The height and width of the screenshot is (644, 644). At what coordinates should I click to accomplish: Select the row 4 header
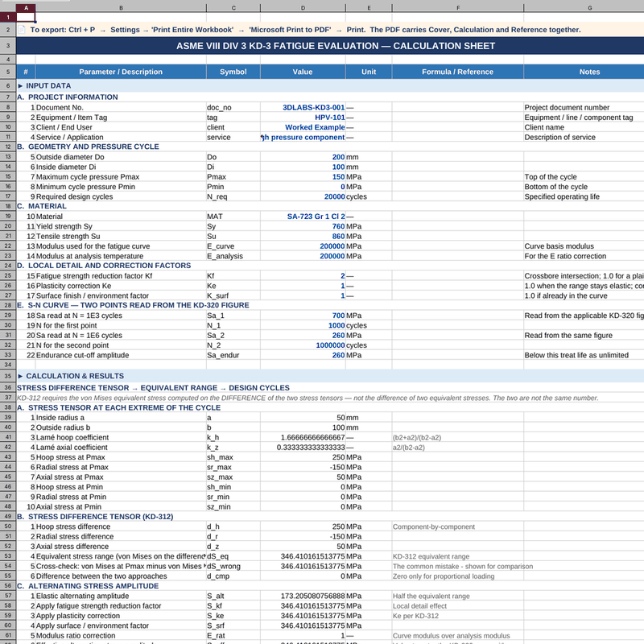pos(8,60)
